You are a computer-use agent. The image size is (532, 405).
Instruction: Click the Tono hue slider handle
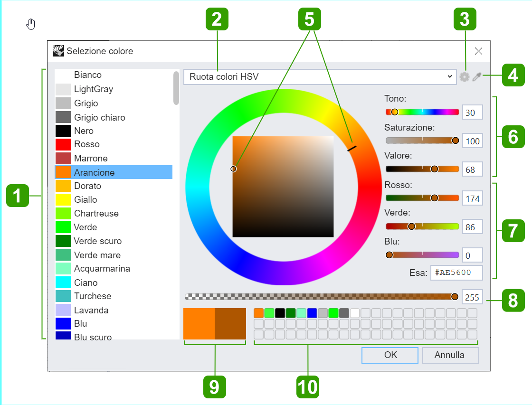pyautogui.click(x=395, y=112)
